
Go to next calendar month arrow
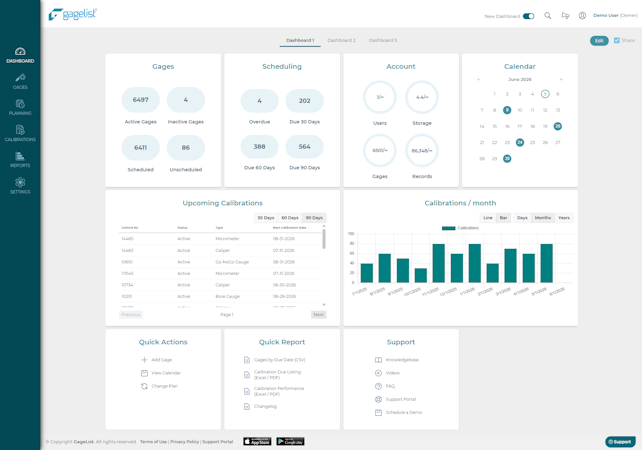click(x=561, y=79)
